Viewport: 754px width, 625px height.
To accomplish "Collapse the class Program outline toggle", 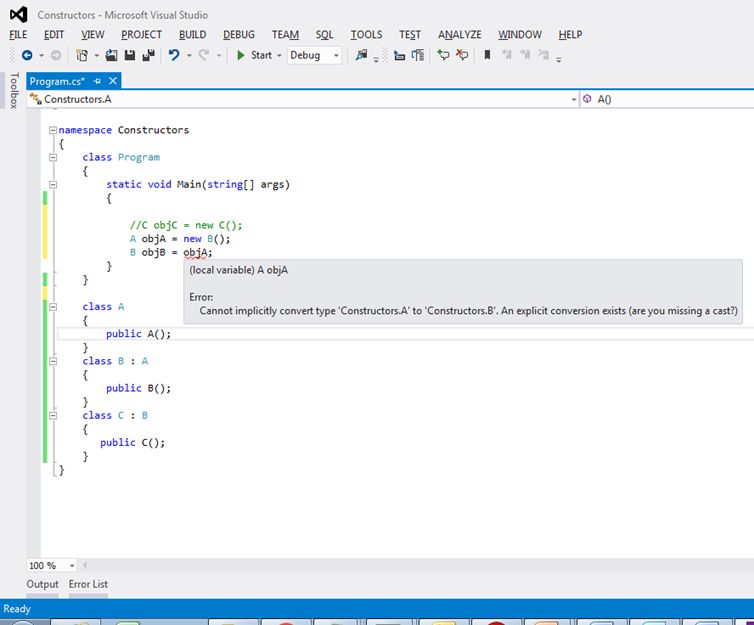I will pyautogui.click(x=53, y=157).
